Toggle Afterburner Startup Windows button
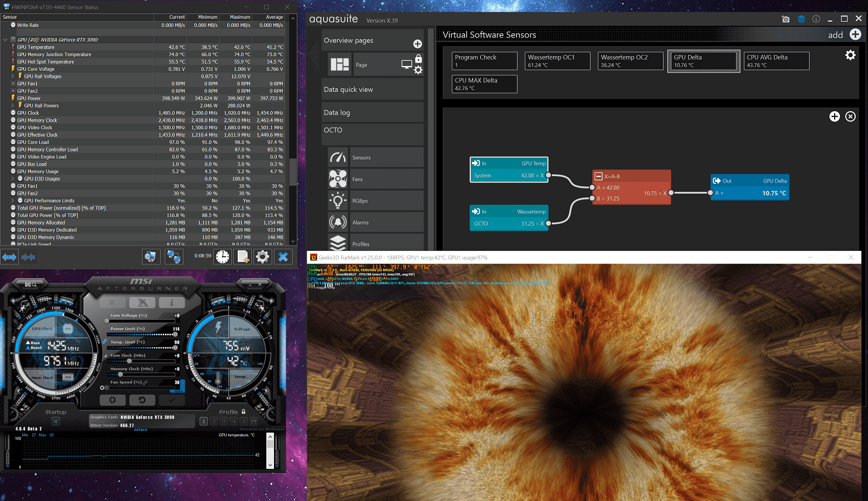 [x=55, y=421]
